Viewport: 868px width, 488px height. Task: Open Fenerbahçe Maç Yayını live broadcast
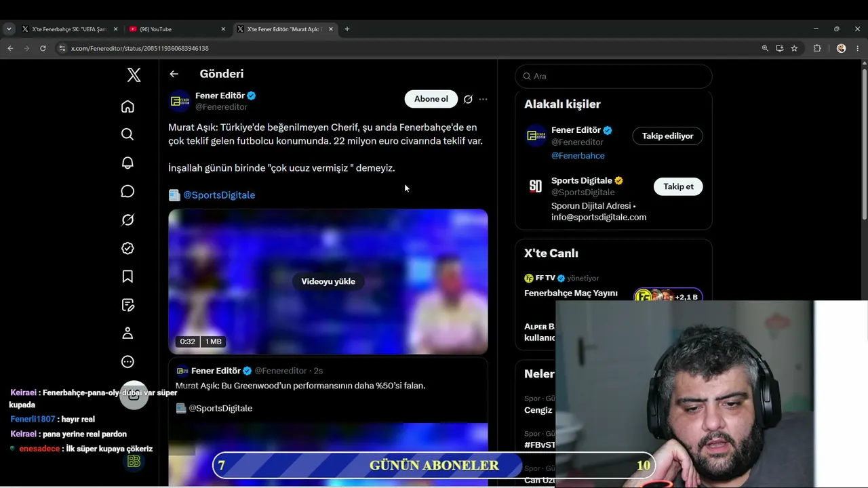pyautogui.click(x=571, y=293)
